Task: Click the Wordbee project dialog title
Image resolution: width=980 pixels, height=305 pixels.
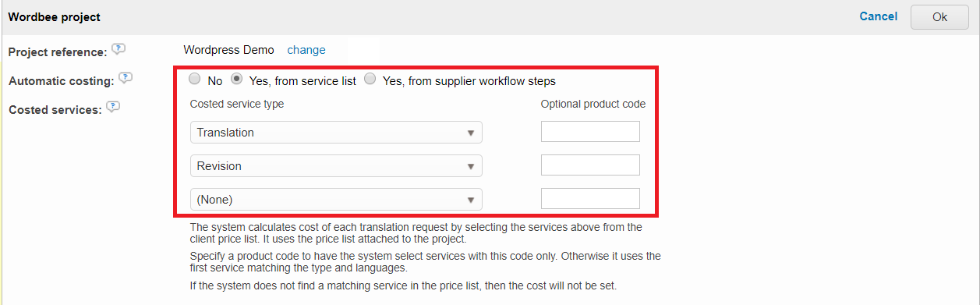Action: [x=54, y=16]
